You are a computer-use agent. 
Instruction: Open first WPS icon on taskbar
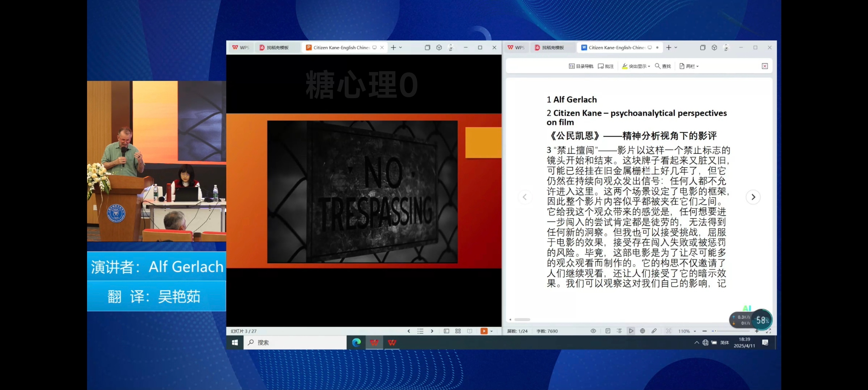[374, 343]
